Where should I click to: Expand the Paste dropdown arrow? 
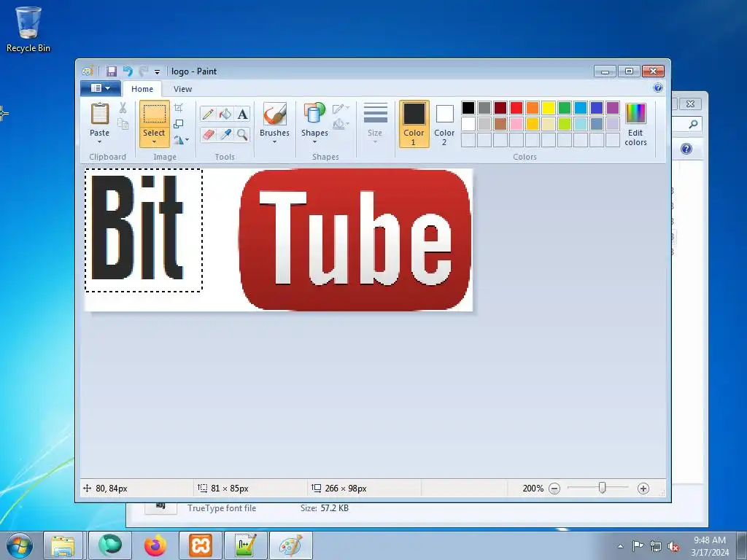click(x=99, y=142)
